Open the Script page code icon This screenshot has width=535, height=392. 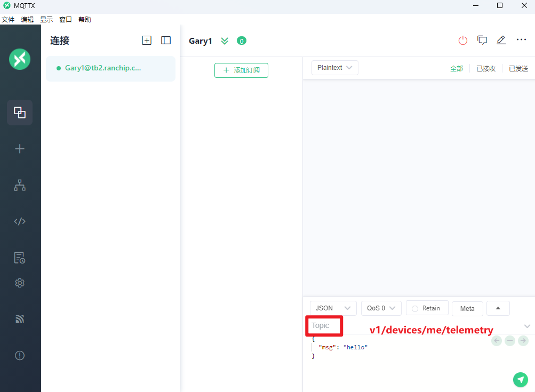20,221
